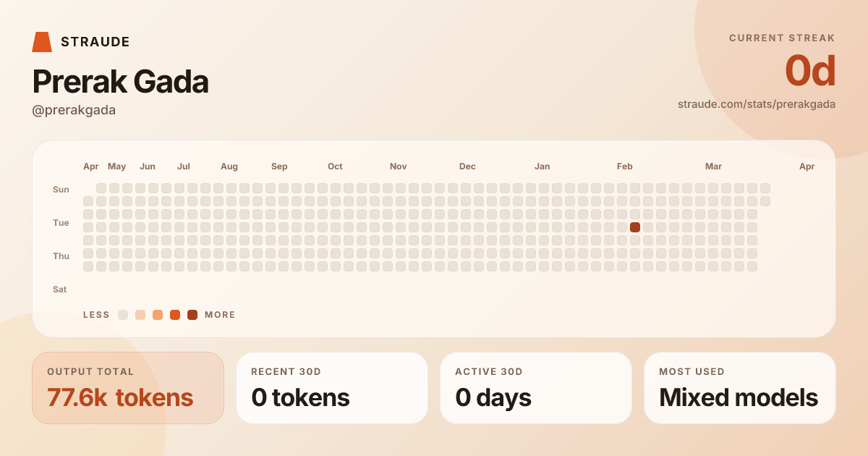Click the medium orange legend swatch
Viewport: 868px width, 456px height.
pos(158,315)
